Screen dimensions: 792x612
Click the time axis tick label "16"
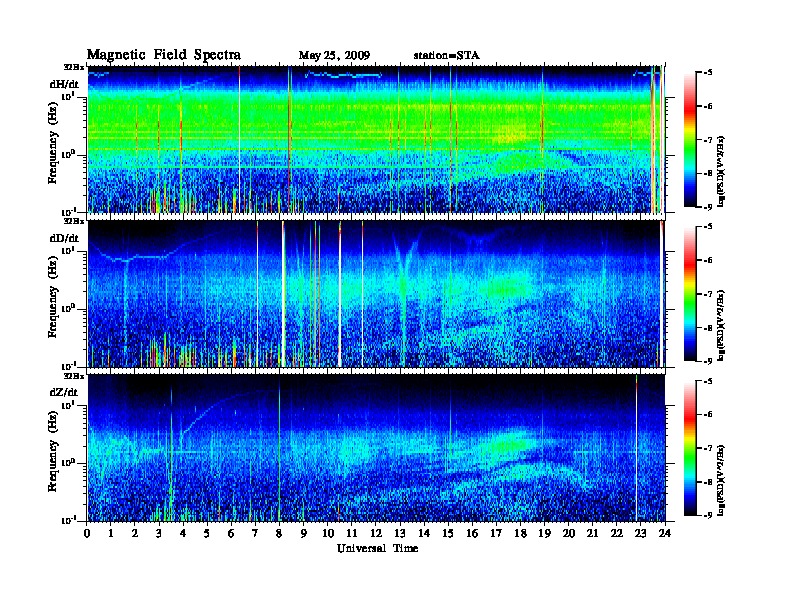pos(472,533)
